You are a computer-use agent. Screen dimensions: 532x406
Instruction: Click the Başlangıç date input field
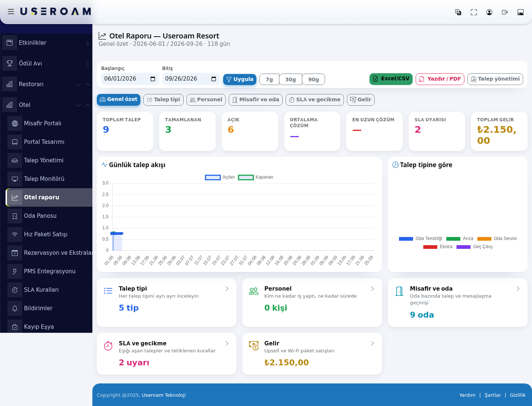coord(130,79)
